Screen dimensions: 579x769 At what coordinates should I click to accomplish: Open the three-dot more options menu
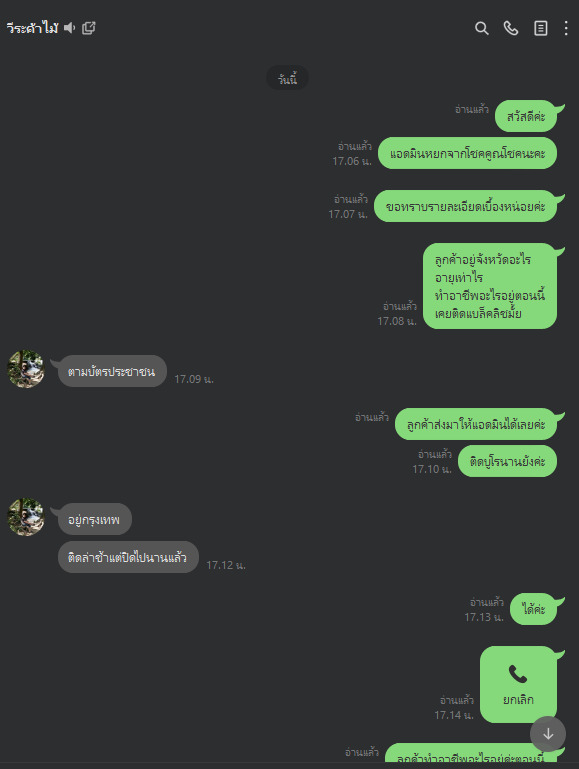pyautogui.click(x=566, y=28)
